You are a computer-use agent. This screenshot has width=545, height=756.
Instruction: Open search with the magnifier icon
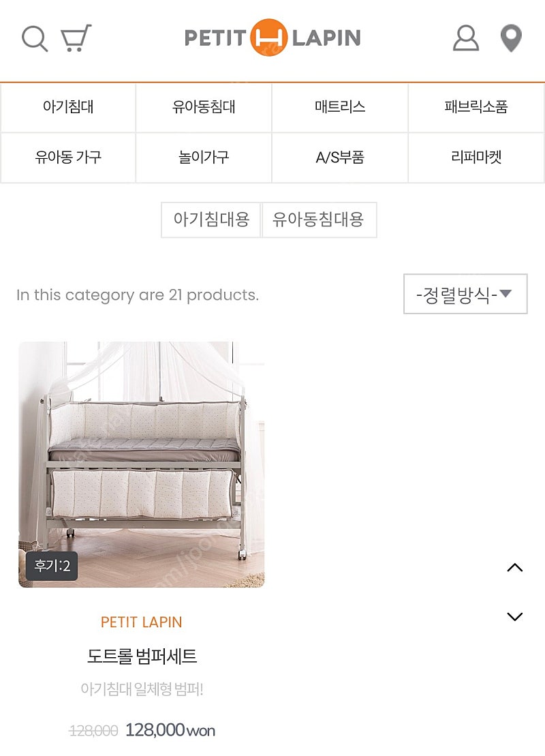[35, 38]
